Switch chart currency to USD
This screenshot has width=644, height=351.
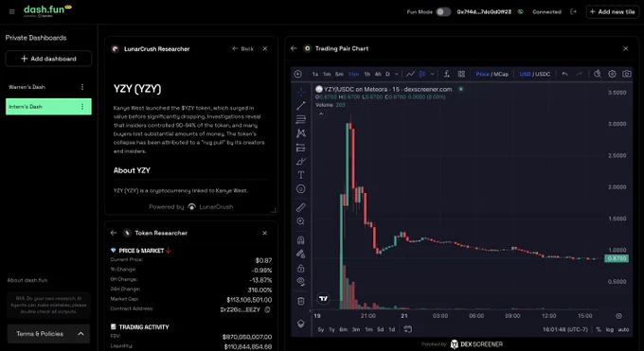pyautogui.click(x=526, y=75)
